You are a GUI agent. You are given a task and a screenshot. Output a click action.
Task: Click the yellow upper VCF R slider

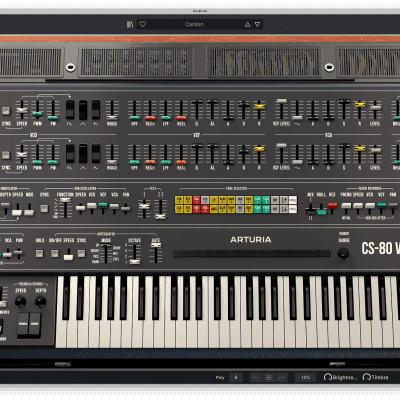click(x=259, y=107)
